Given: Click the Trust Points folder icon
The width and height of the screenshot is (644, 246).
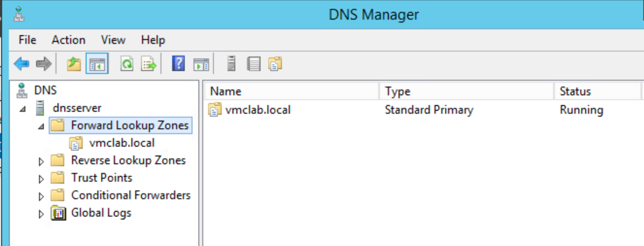Looking at the screenshot, I should point(58,177).
